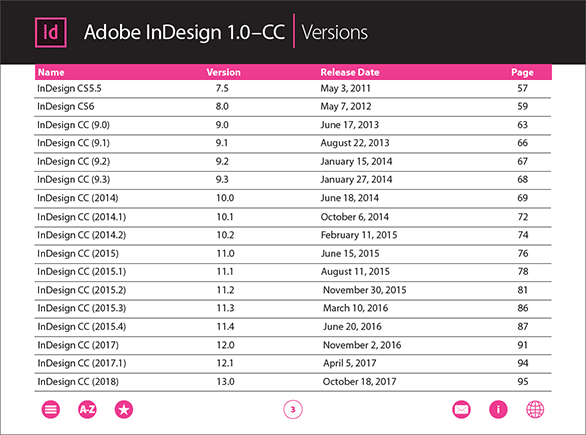Click the globe website icon
This screenshot has width=586, height=435.
(x=535, y=410)
